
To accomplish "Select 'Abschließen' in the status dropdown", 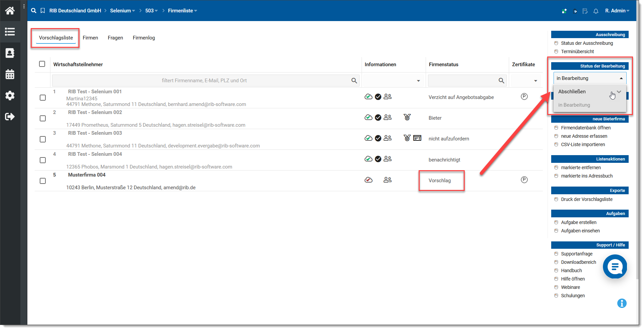I will (590, 92).
